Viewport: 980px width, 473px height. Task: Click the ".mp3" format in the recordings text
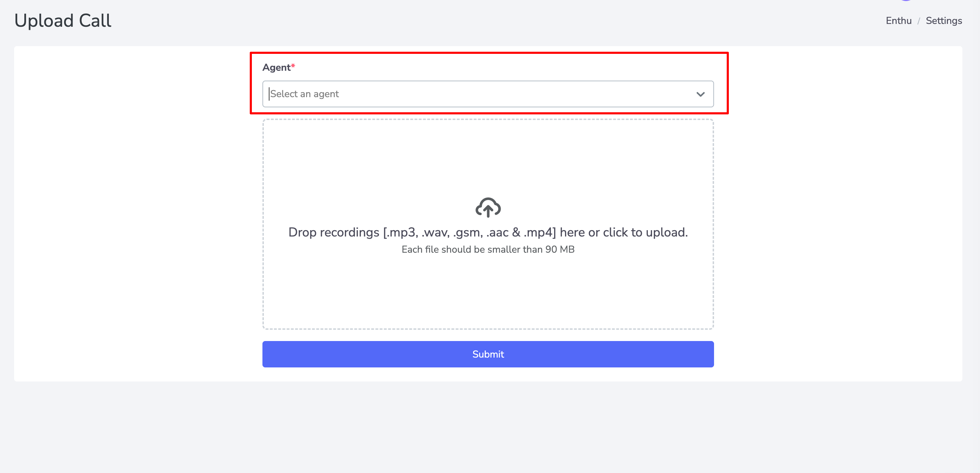click(x=402, y=232)
